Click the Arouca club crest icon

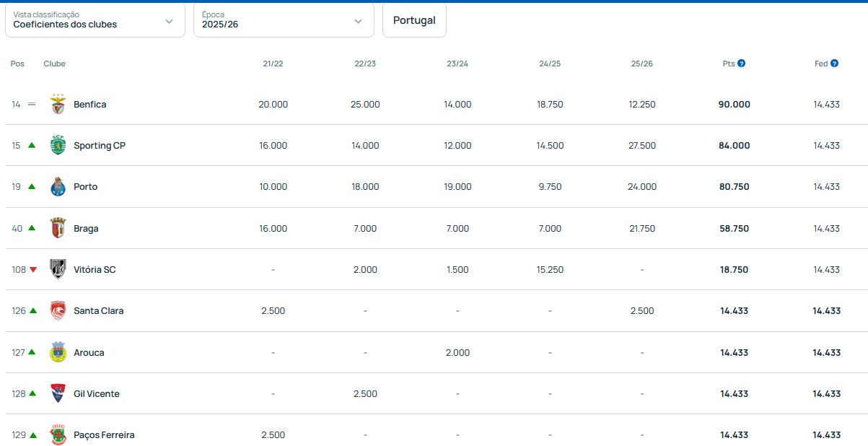click(x=58, y=352)
